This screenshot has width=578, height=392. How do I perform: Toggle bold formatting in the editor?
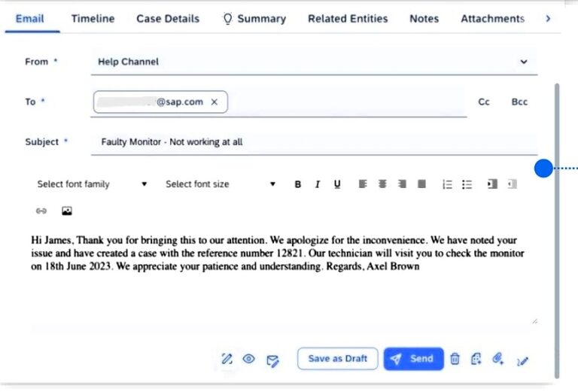click(x=298, y=184)
